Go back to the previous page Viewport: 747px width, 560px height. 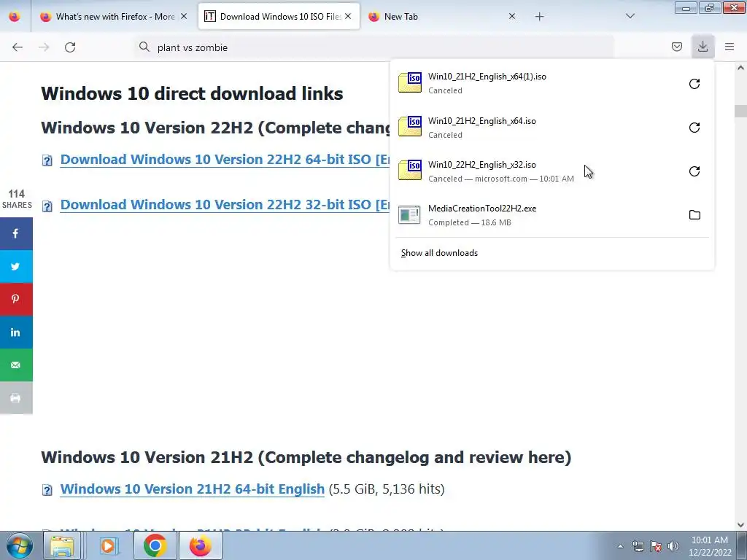click(x=18, y=47)
